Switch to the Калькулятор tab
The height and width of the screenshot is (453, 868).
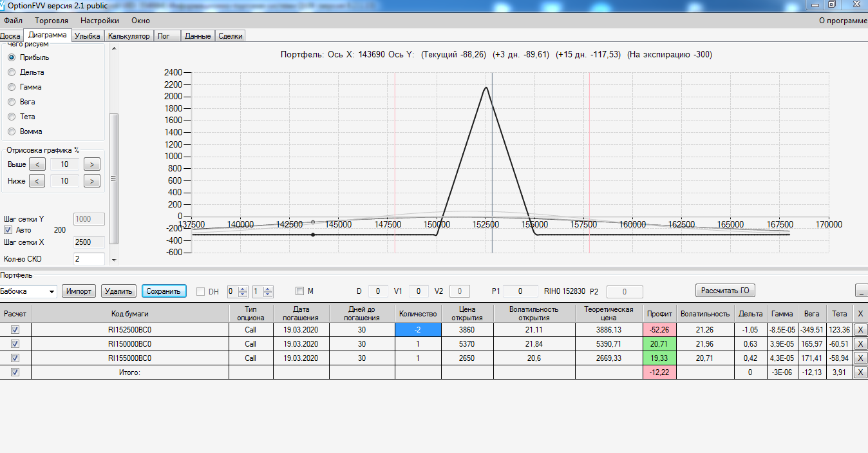pos(129,36)
